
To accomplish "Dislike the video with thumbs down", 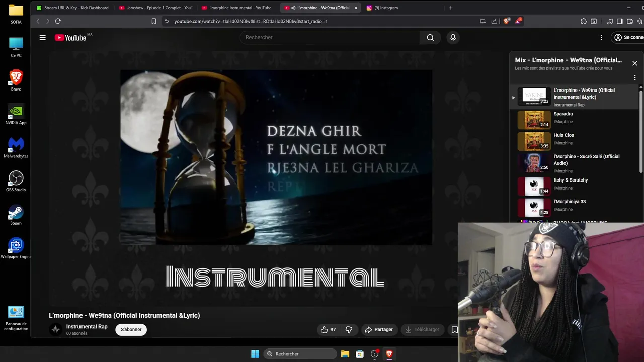I will click(x=349, y=329).
